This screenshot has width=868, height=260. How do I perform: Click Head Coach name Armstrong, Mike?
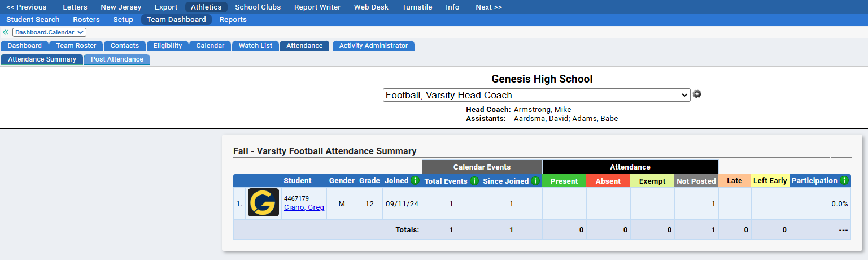coord(542,110)
